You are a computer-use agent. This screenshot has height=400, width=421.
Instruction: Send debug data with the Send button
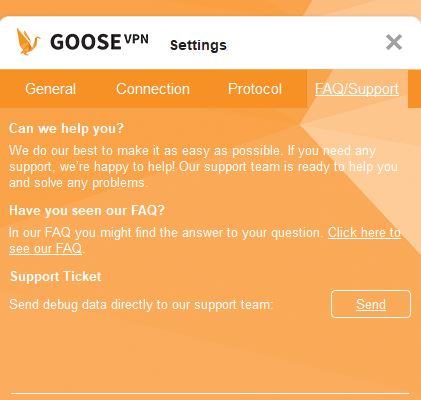coord(371,304)
